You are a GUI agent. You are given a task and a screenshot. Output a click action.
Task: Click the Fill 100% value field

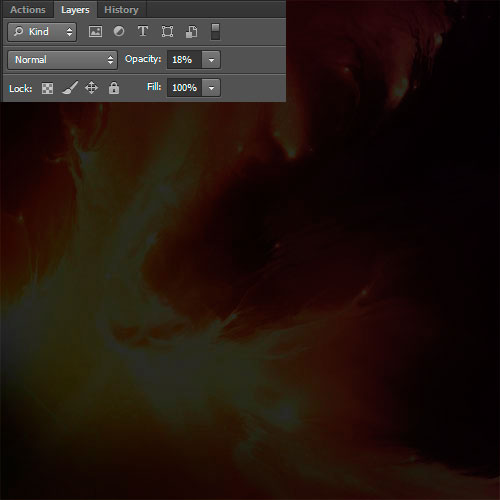coord(184,88)
